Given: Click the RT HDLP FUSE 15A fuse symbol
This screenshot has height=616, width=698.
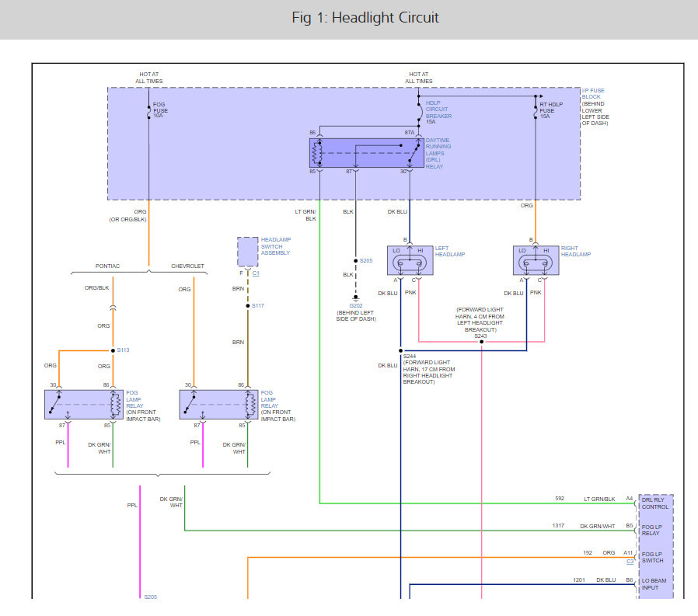Looking at the screenshot, I should point(536,112).
